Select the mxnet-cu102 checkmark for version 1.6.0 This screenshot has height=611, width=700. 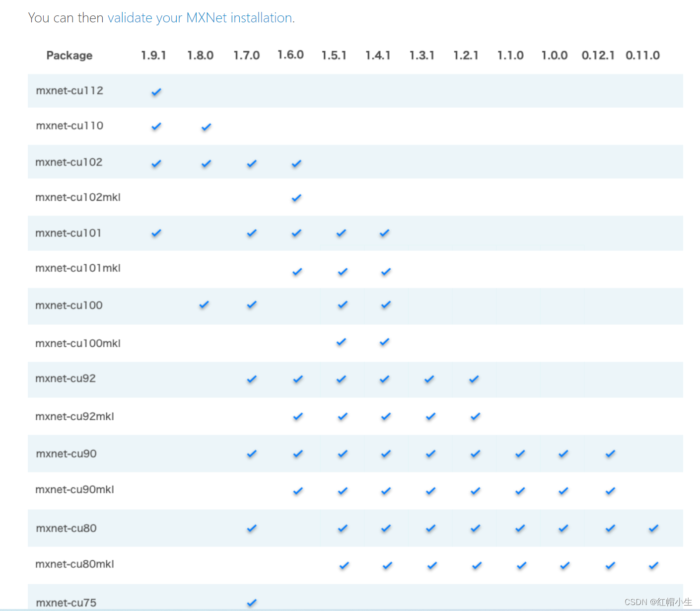pos(296,163)
